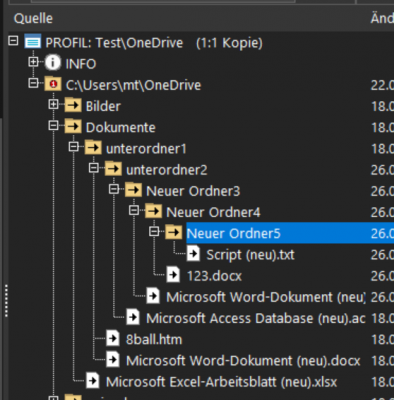The height and width of the screenshot is (400, 394).
Task: Click the Neuer Ordner3 folder icon
Action: click(133, 190)
